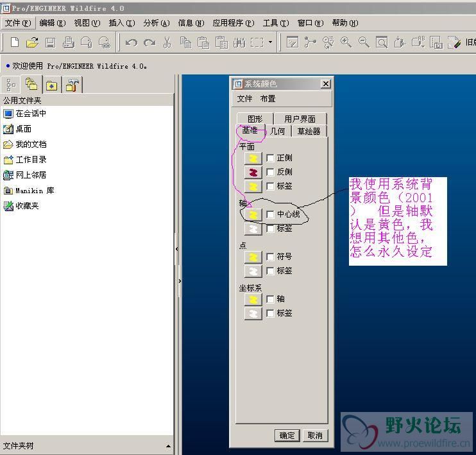This screenshot has width=476, height=455.
Task: Open the 分析(A) menu
Action: pyautogui.click(x=157, y=22)
